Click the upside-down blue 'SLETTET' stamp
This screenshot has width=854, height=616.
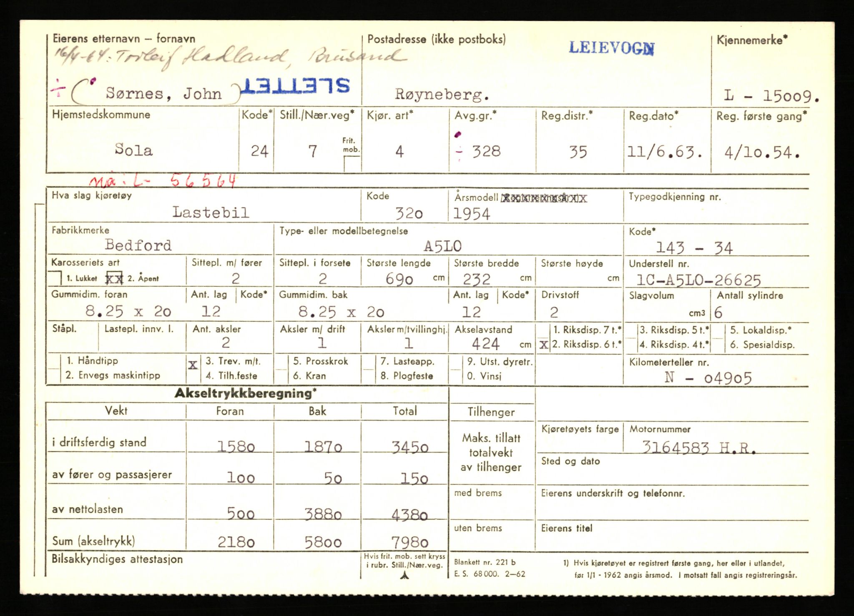296,86
